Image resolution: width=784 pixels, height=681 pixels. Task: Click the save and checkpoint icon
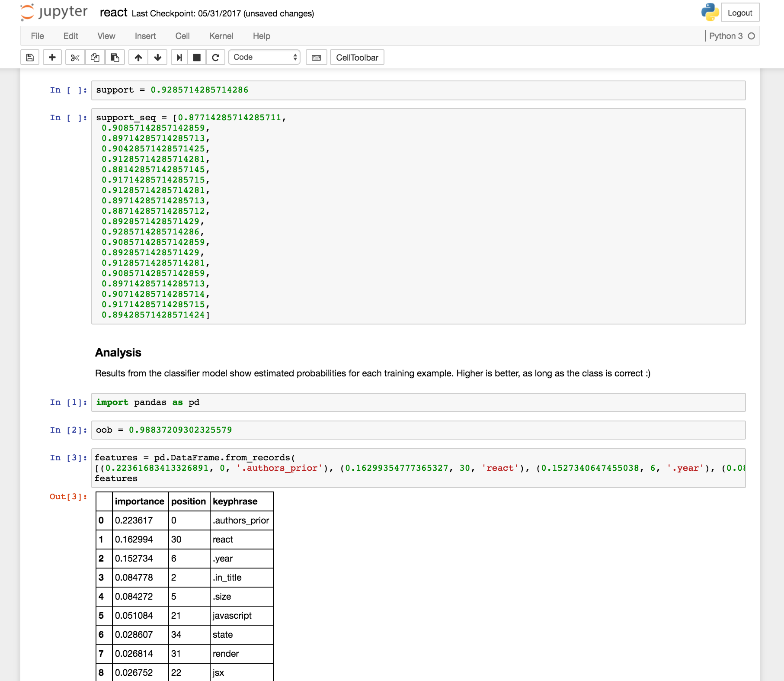click(x=30, y=58)
